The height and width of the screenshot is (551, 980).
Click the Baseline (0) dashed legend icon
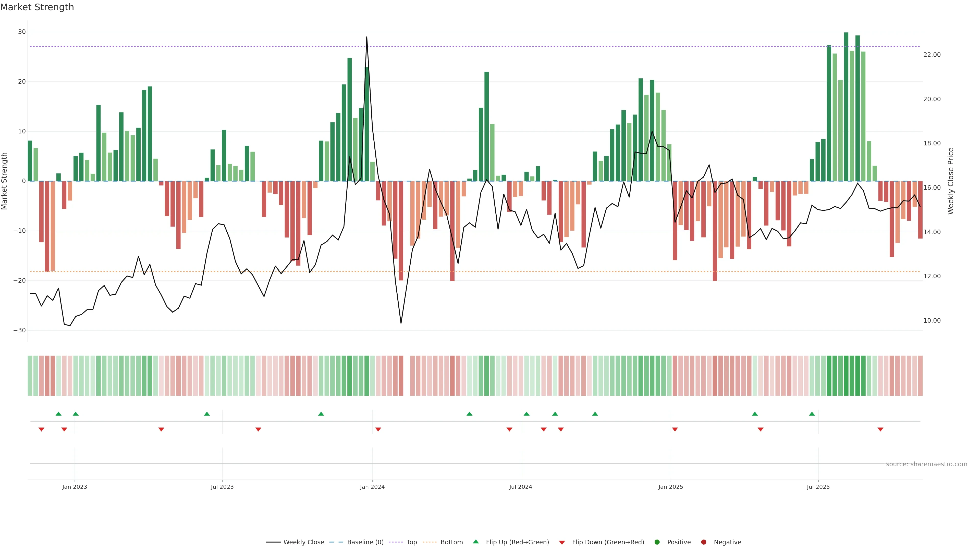tap(336, 542)
